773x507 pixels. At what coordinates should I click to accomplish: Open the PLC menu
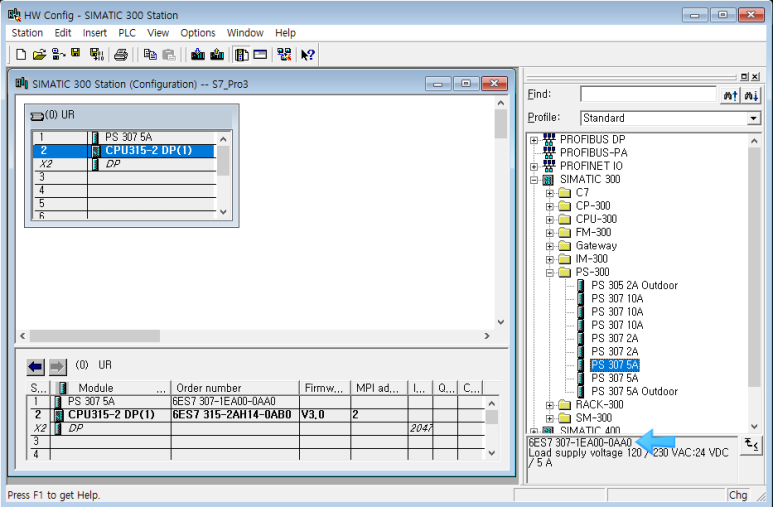click(x=127, y=33)
